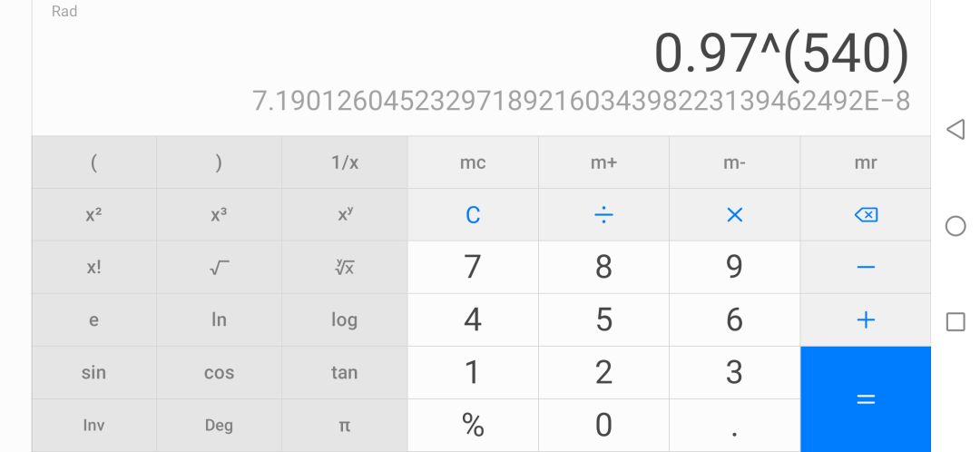The height and width of the screenshot is (452, 980).
Task: Tap the x to the power y key
Action: pyautogui.click(x=345, y=215)
